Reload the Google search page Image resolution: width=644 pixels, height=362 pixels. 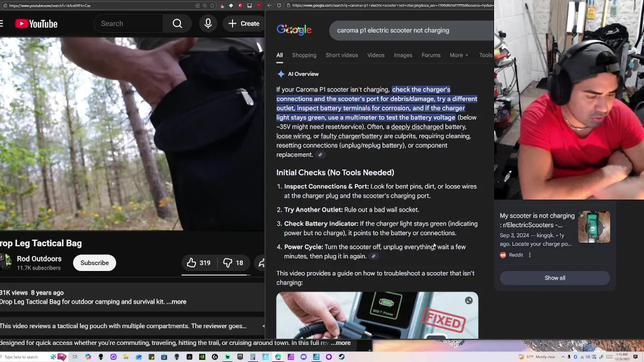(x=279, y=6)
